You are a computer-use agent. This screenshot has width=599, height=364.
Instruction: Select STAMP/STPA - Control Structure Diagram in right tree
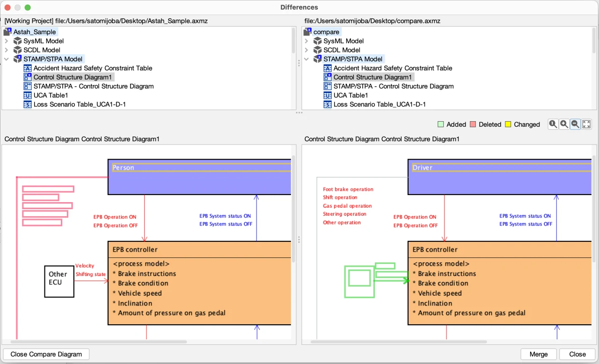coord(394,86)
